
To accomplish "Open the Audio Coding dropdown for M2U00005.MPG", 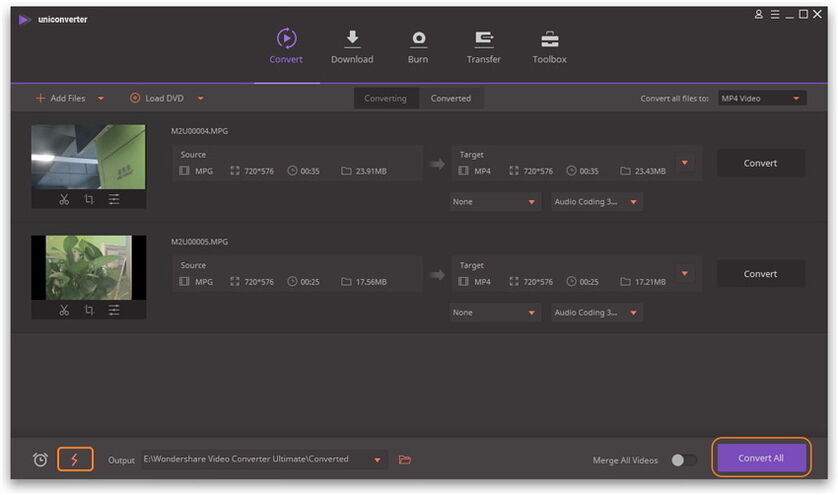I will tap(596, 312).
